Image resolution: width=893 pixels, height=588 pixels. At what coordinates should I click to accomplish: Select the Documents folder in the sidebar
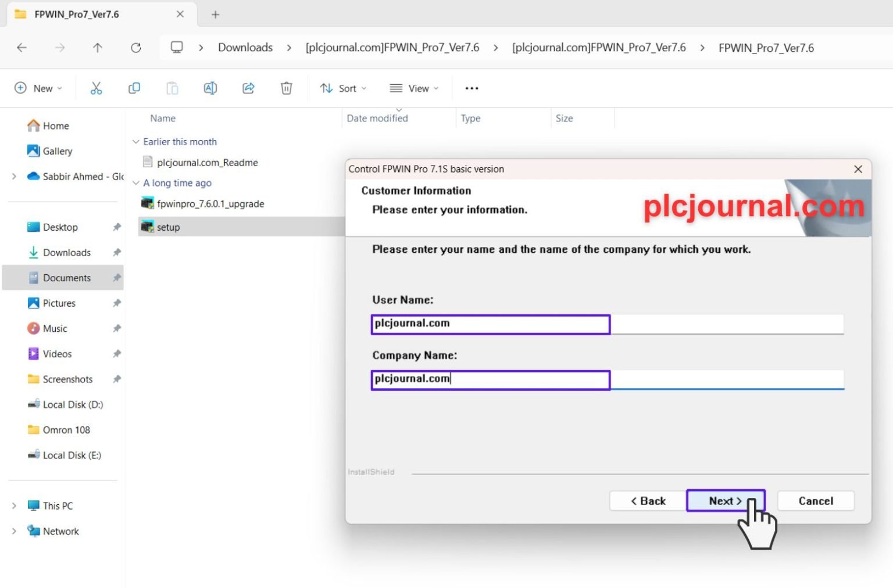[66, 277]
